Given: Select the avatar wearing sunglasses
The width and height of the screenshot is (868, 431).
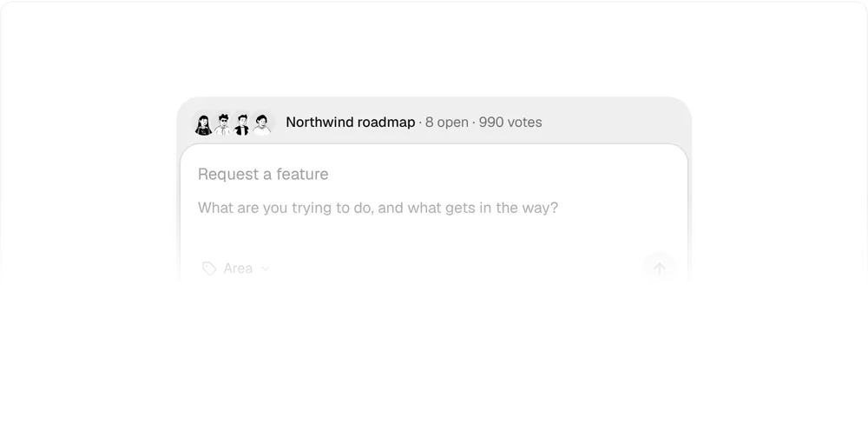Looking at the screenshot, I should pos(222,123).
